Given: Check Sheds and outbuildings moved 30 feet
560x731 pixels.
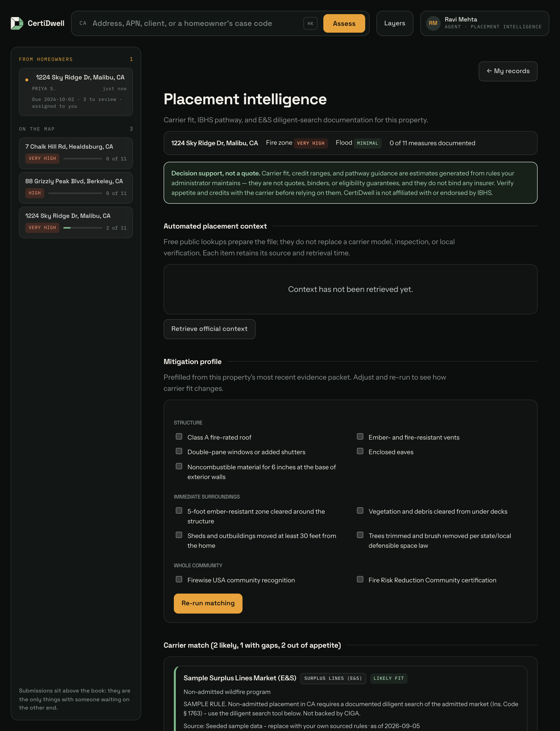Looking at the screenshot, I should click(179, 535).
